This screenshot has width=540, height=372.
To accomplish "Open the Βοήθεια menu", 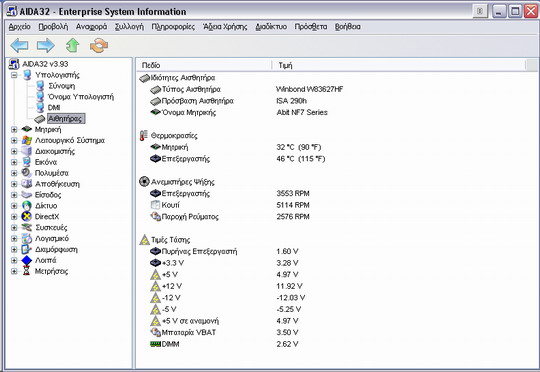I will point(347,27).
